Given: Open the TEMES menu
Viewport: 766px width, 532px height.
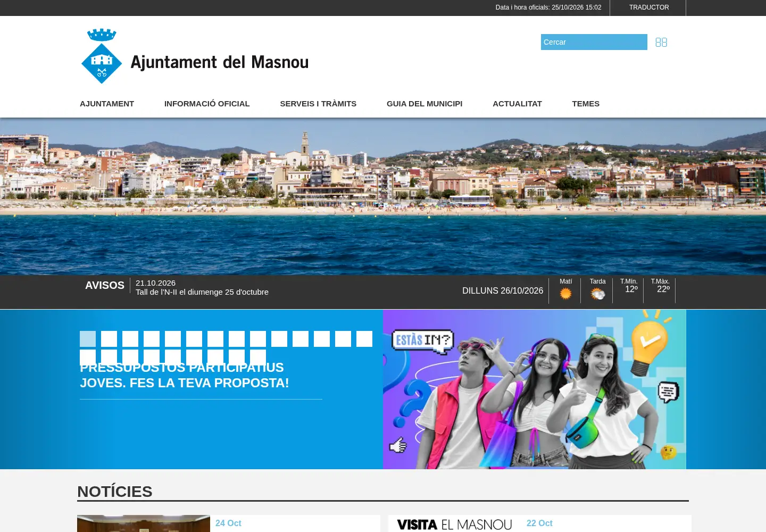Looking at the screenshot, I should [x=586, y=104].
